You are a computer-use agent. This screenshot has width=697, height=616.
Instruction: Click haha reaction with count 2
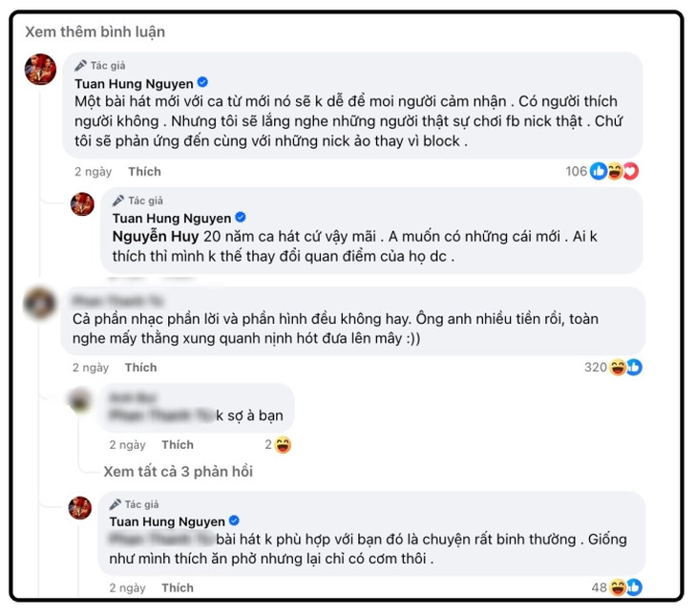point(278,445)
